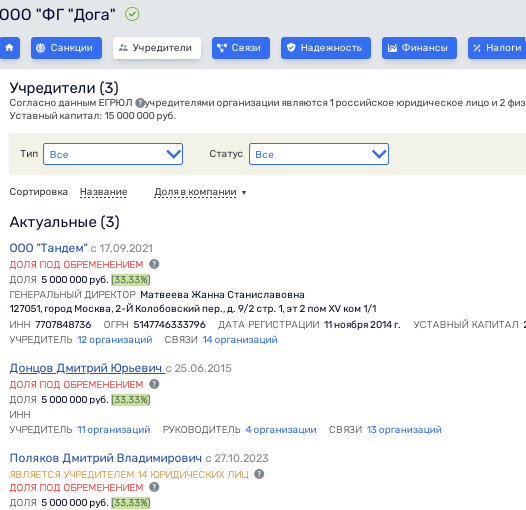Screen dimensions: 526x510
Task: Sort founders by Название
Action: pyautogui.click(x=103, y=192)
